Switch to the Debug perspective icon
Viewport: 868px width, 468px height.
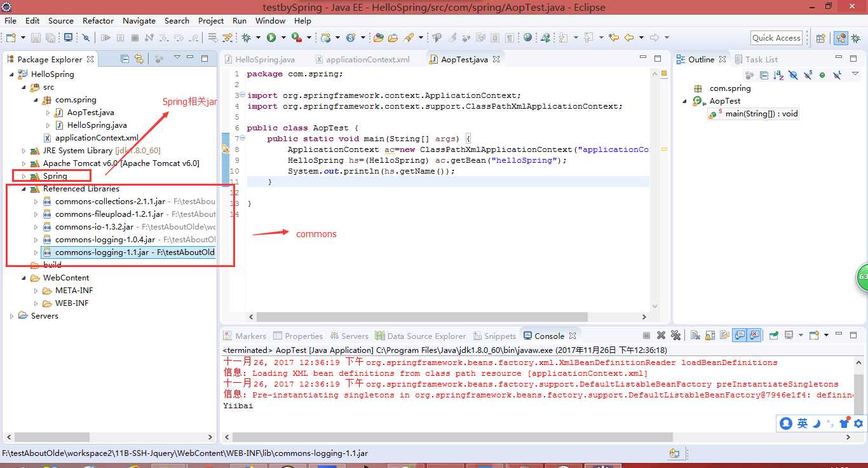pyautogui.click(x=856, y=38)
